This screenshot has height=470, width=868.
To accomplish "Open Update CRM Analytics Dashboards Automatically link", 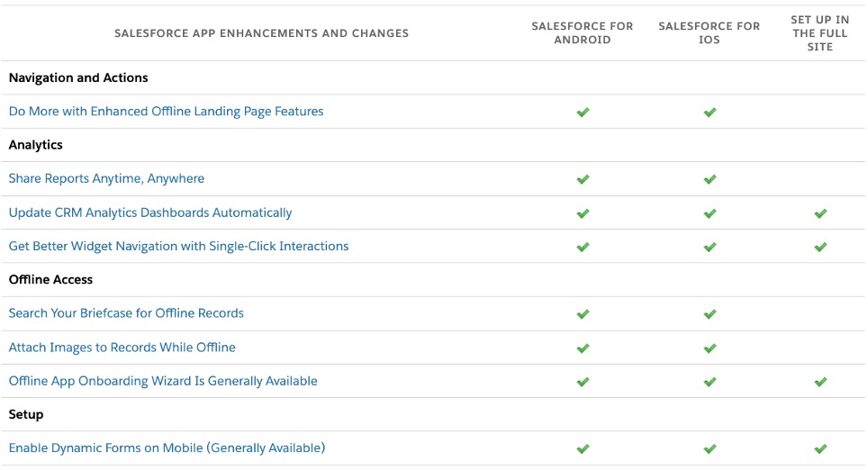I will [150, 212].
